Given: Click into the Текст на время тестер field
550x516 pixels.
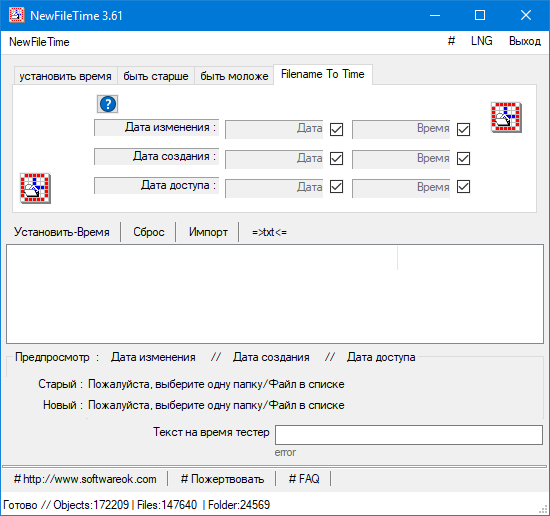Looking at the screenshot, I should tap(409, 435).
